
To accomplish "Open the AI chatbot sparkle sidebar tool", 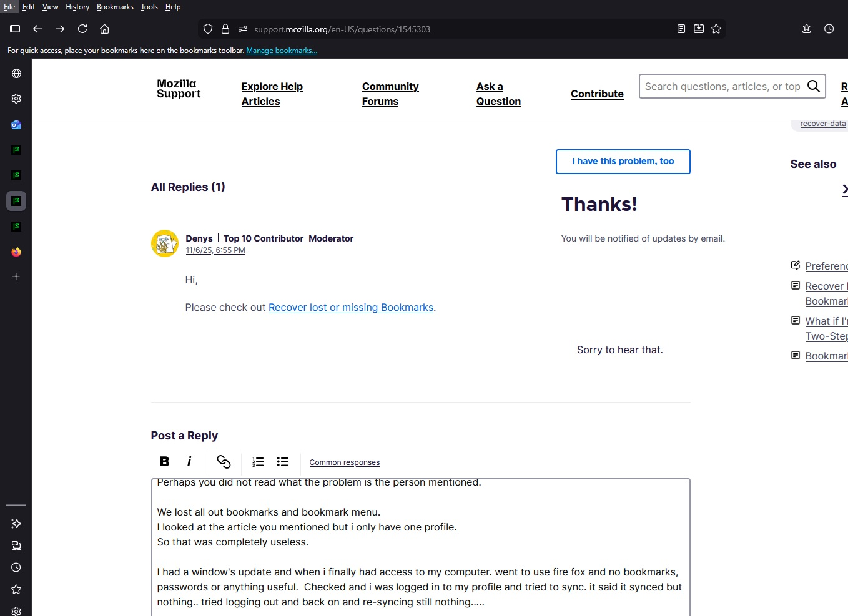I will [16, 524].
